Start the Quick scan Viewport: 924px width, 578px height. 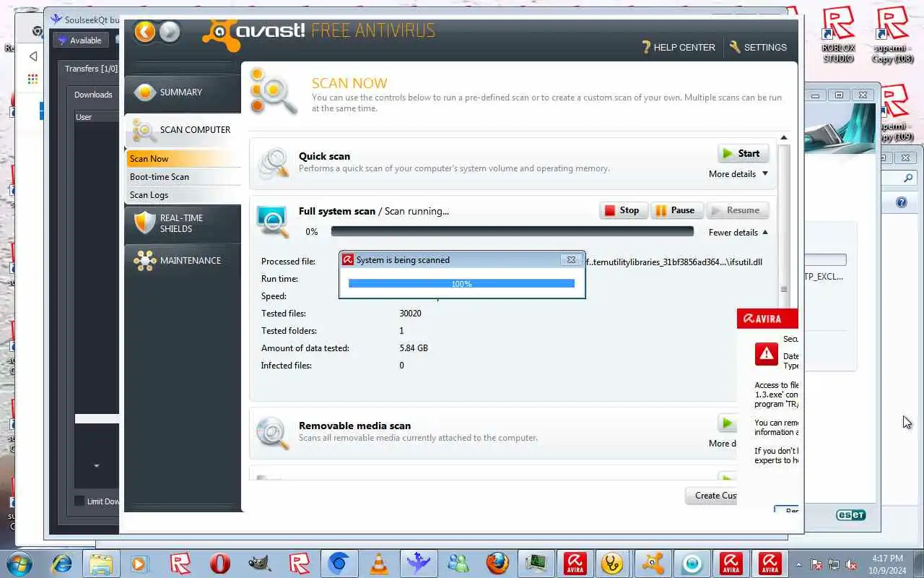[x=744, y=153]
